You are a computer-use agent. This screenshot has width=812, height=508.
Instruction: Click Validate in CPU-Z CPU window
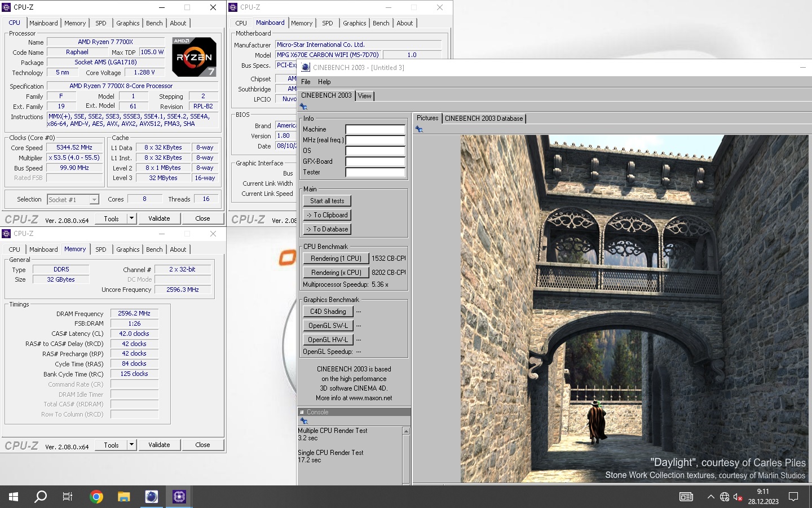click(159, 218)
